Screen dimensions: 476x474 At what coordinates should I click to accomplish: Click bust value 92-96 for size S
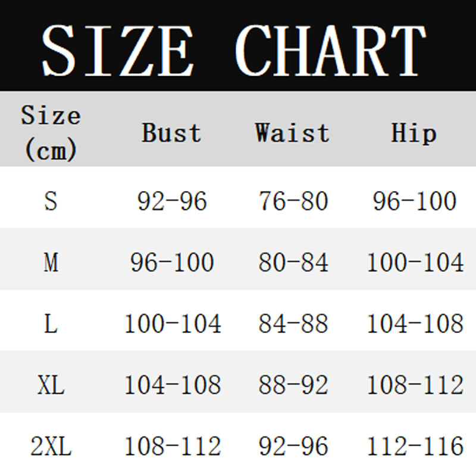(x=172, y=201)
